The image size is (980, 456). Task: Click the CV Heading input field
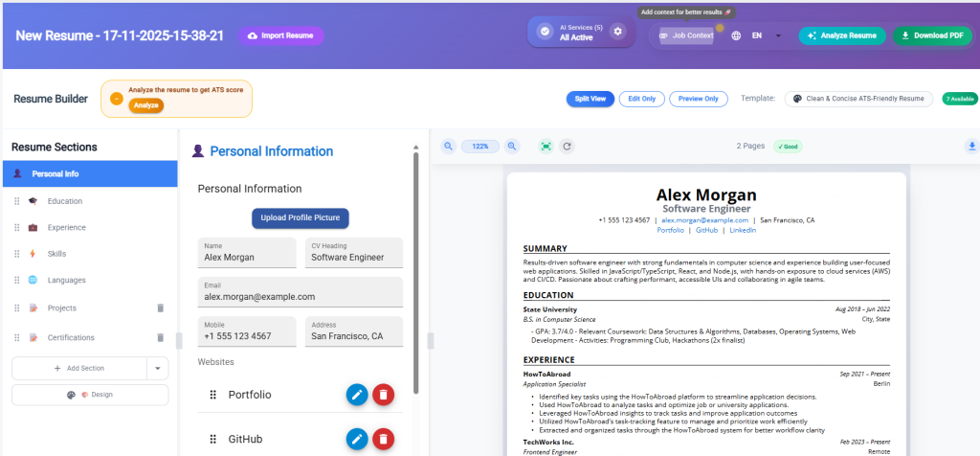click(x=354, y=253)
